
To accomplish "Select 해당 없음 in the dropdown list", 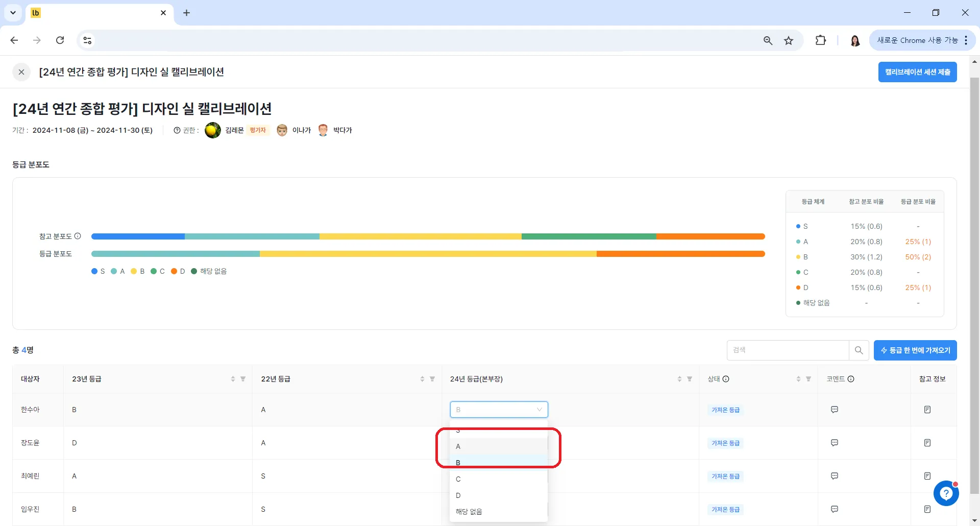I will click(499, 512).
